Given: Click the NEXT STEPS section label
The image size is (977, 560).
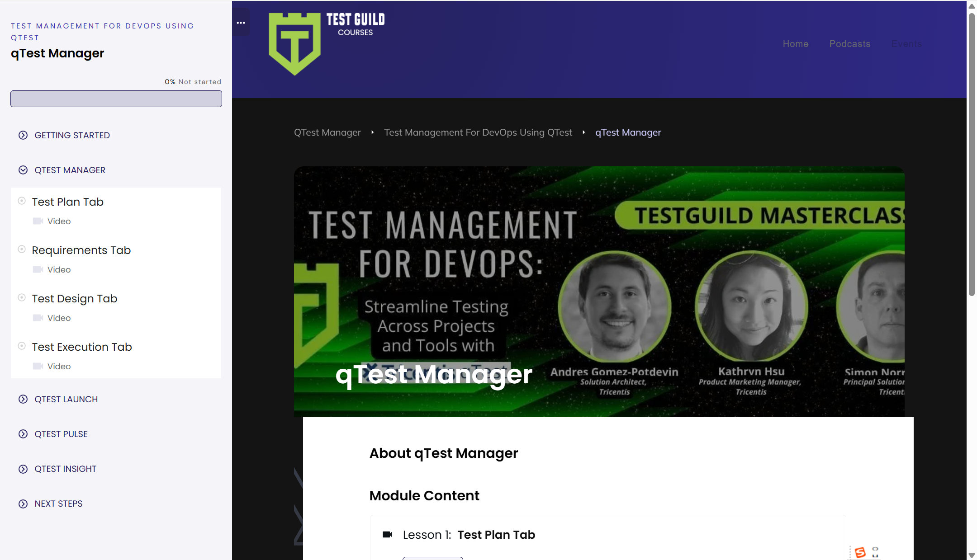Looking at the screenshot, I should point(59,504).
